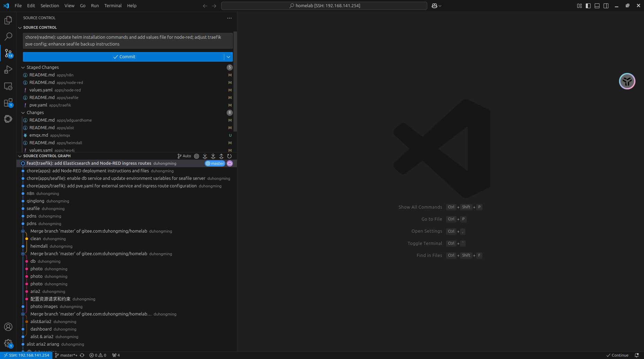
Task: Open the Accounts menu icon
Action: pos(8,327)
